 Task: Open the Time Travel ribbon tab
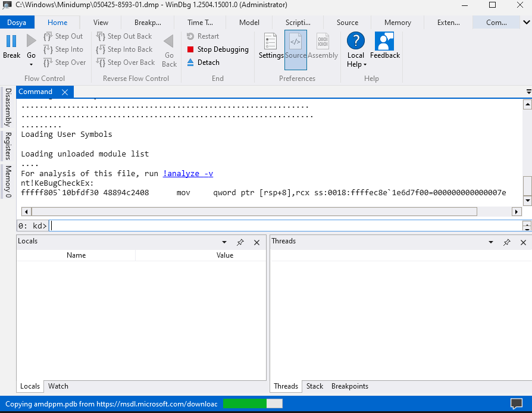(x=200, y=23)
